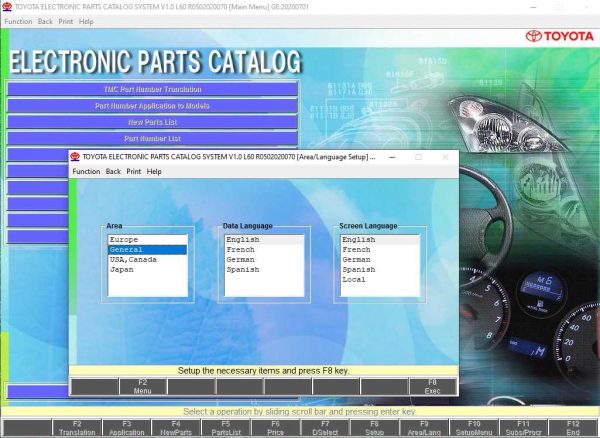This screenshot has height=438, width=600.
Task: Open Back menu in Main Menu window
Action: (x=45, y=22)
